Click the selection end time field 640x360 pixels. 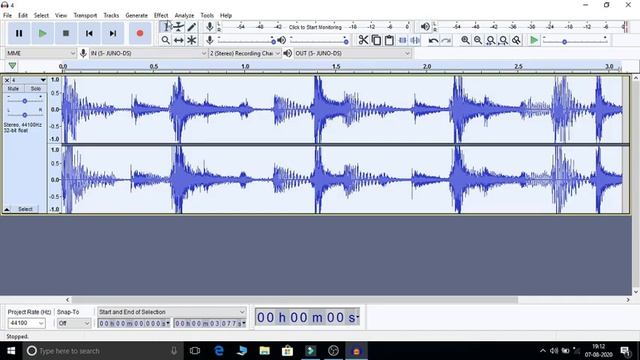click(x=210, y=323)
